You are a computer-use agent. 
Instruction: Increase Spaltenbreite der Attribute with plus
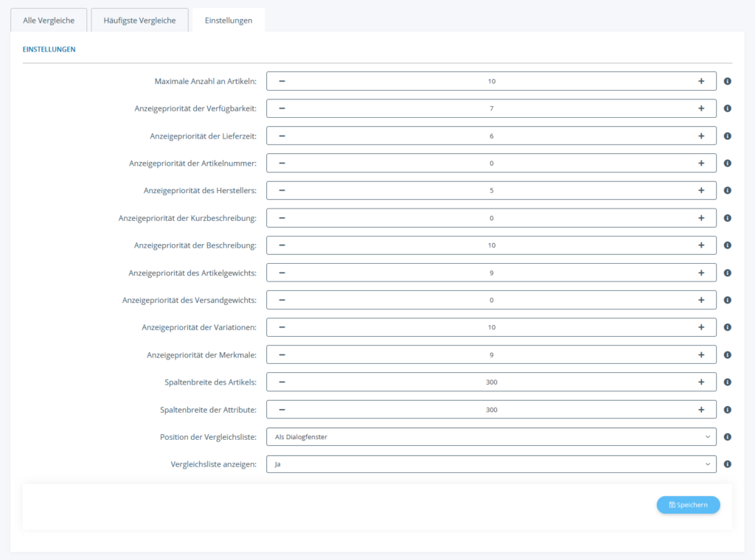(701, 410)
